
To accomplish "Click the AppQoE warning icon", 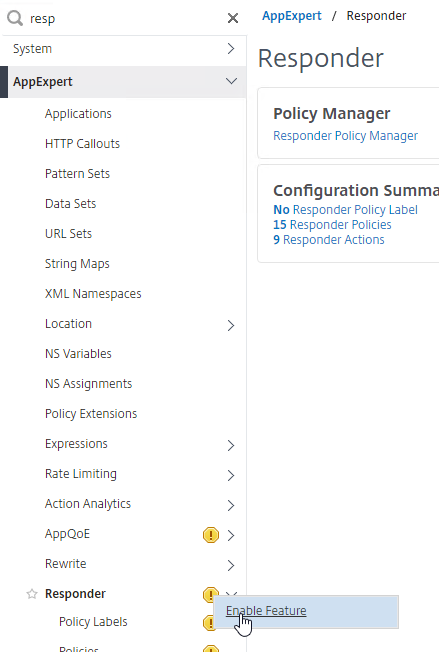I will click(211, 534).
